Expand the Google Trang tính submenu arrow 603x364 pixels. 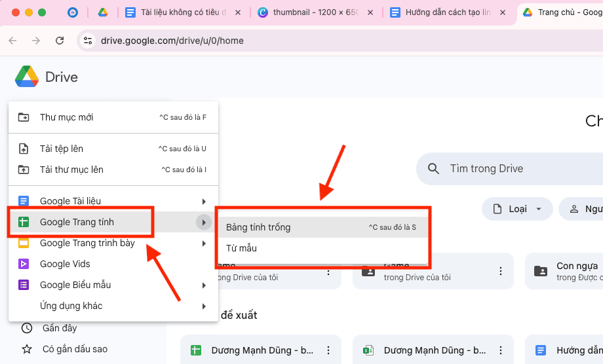click(204, 223)
